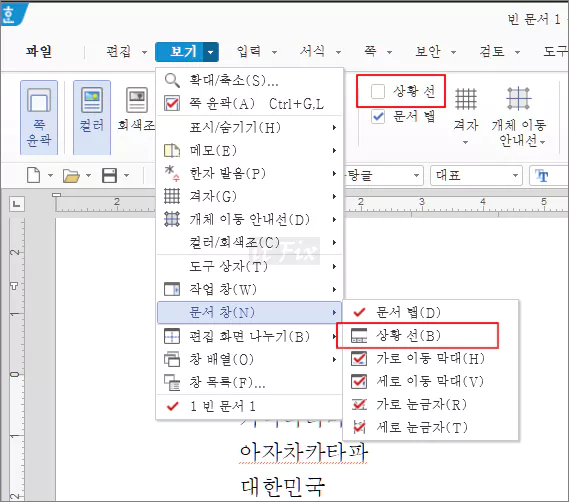Screen dimensions: 569x502
Task: Open the save icon dropdown arrow
Action: tap(126, 176)
